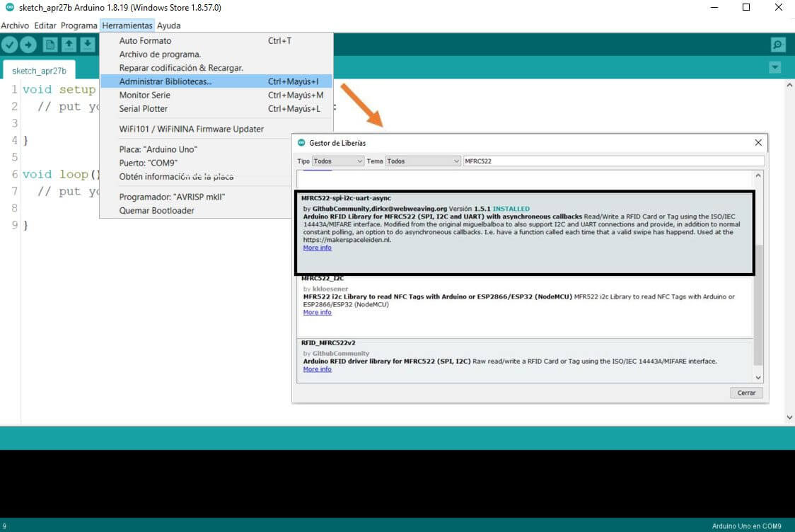Image resolution: width=795 pixels, height=532 pixels.
Task: Select Administrar Bibliotecas menu entry
Action: pyautogui.click(x=166, y=81)
